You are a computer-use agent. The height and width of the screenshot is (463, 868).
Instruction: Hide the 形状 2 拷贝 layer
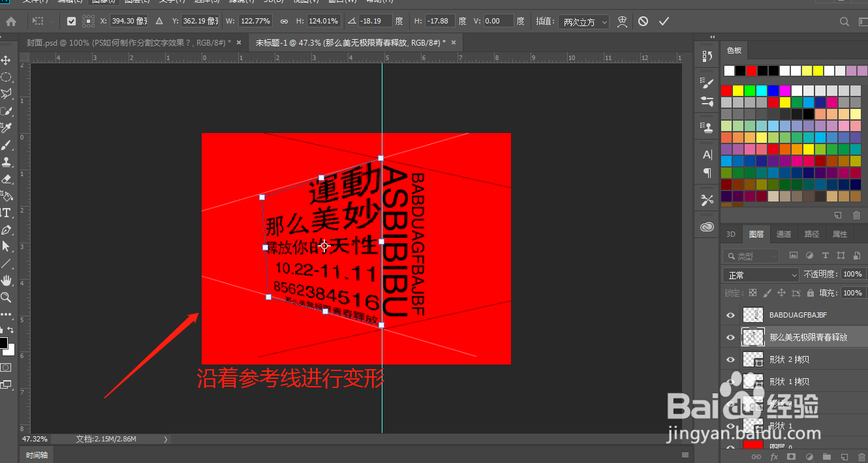pos(730,359)
